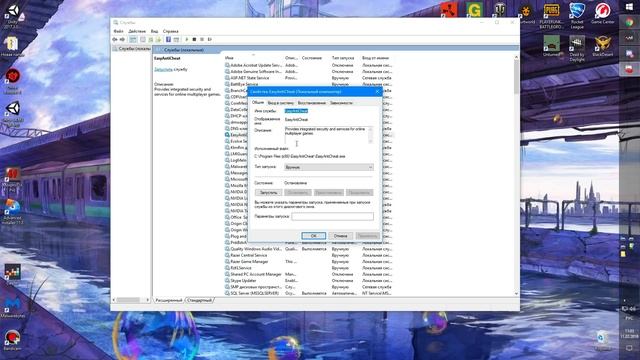640x360 pixels.
Task: Open Advanced Installer desktop shortcut
Action: point(13,211)
